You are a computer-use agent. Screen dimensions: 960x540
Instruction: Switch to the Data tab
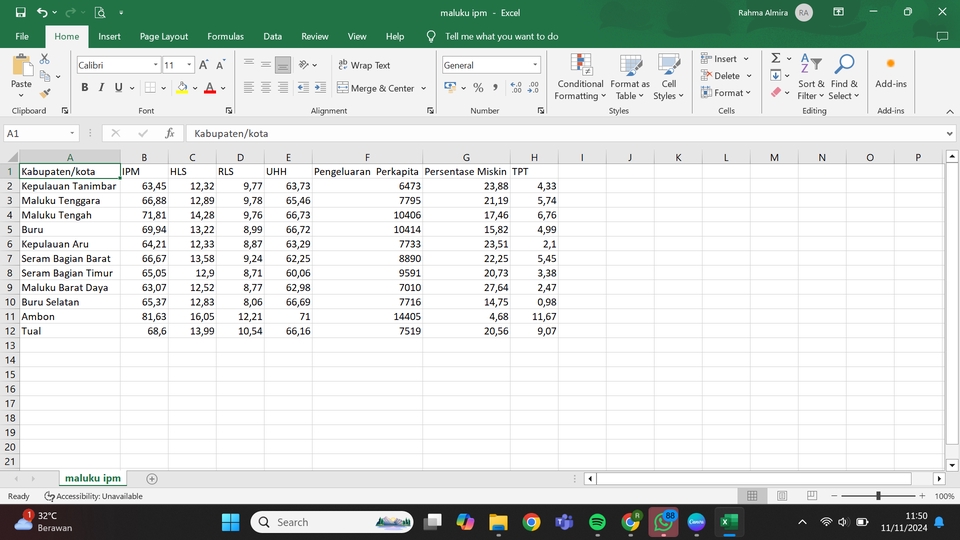click(272, 37)
